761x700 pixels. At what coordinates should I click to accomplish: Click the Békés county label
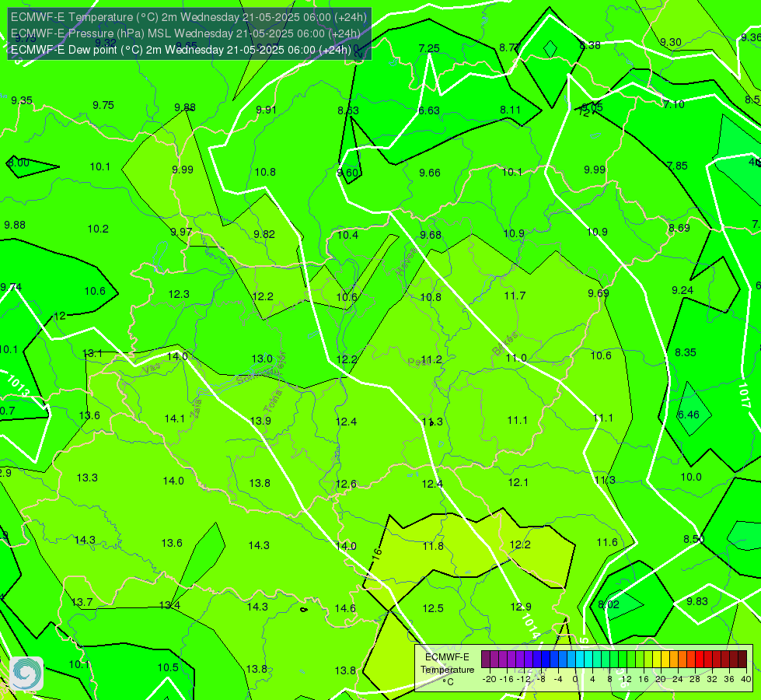[505, 345]
